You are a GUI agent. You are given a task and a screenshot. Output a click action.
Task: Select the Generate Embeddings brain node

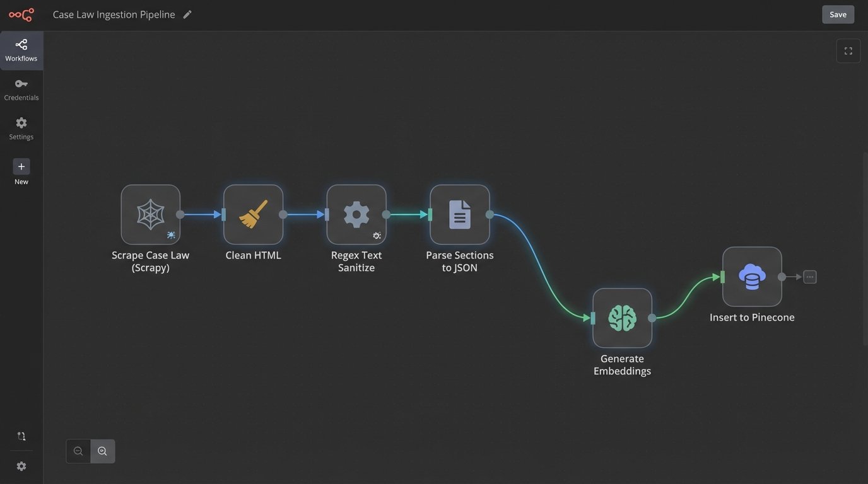click(x=621, y=317)
